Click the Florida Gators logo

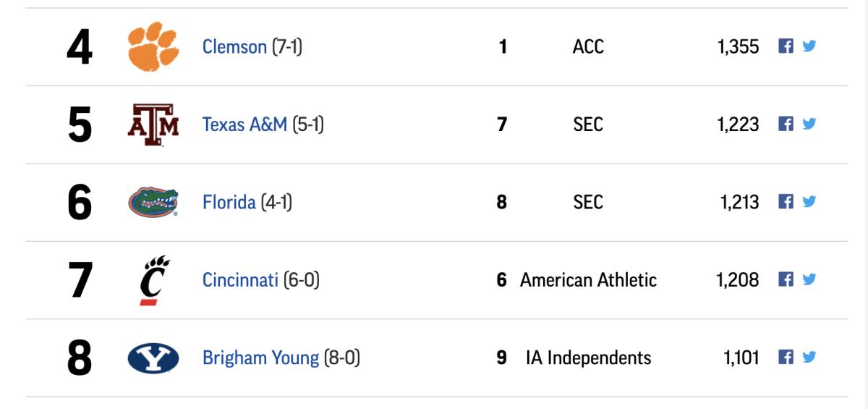(x=153, y=202)
